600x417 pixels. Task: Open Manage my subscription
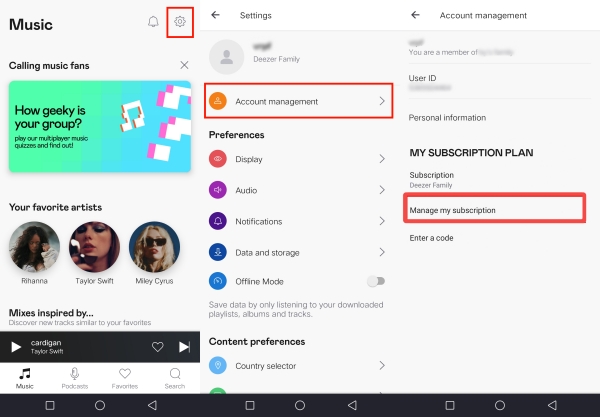pyautogui.click(x=494, y=210)
